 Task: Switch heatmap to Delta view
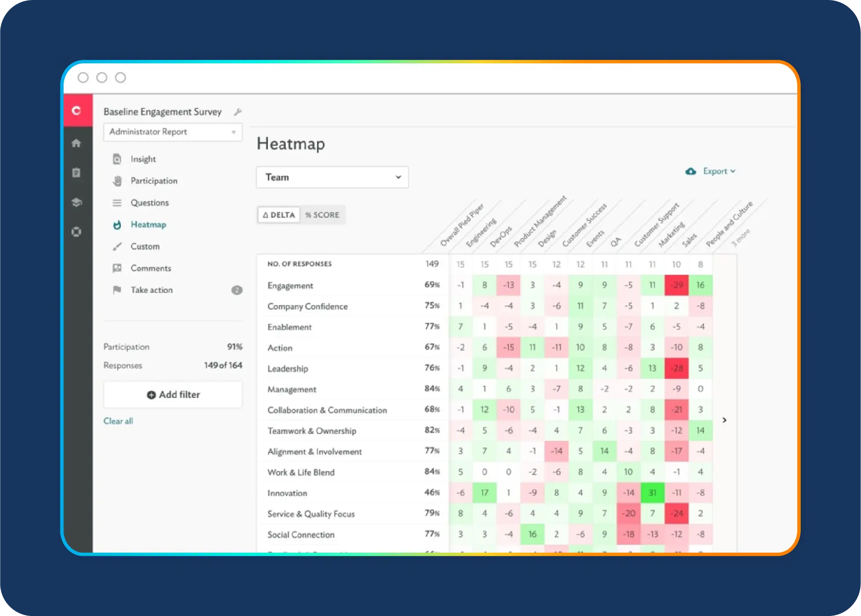(279, 215)
